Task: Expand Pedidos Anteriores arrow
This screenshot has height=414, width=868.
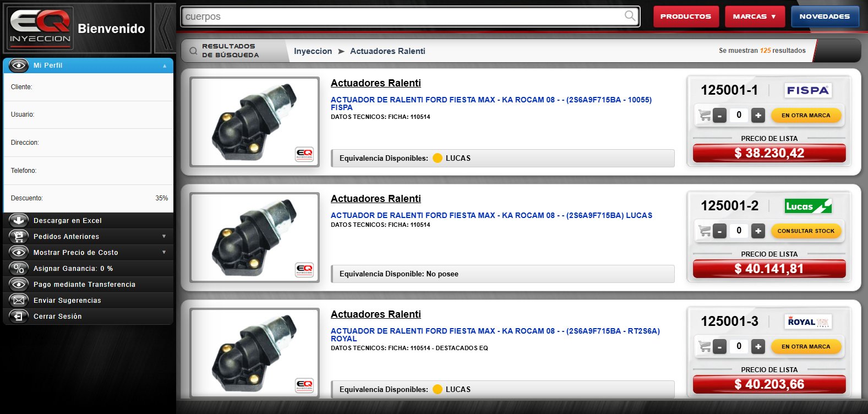Action: [x=164, y=236]
